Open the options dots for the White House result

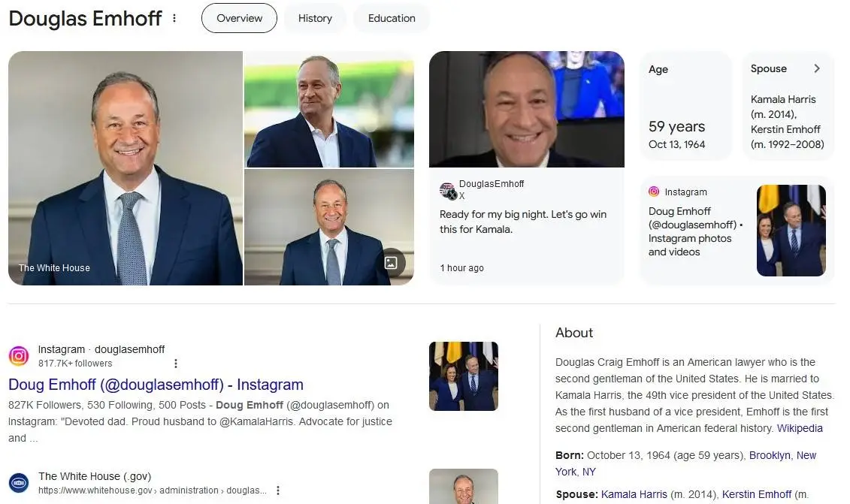(277, 490)
